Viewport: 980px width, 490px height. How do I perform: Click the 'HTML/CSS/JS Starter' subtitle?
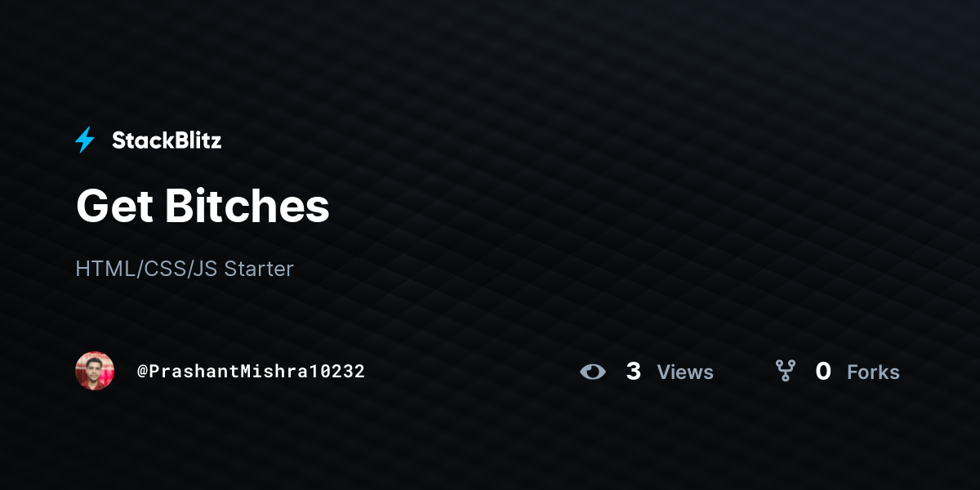tap(185, 269)
